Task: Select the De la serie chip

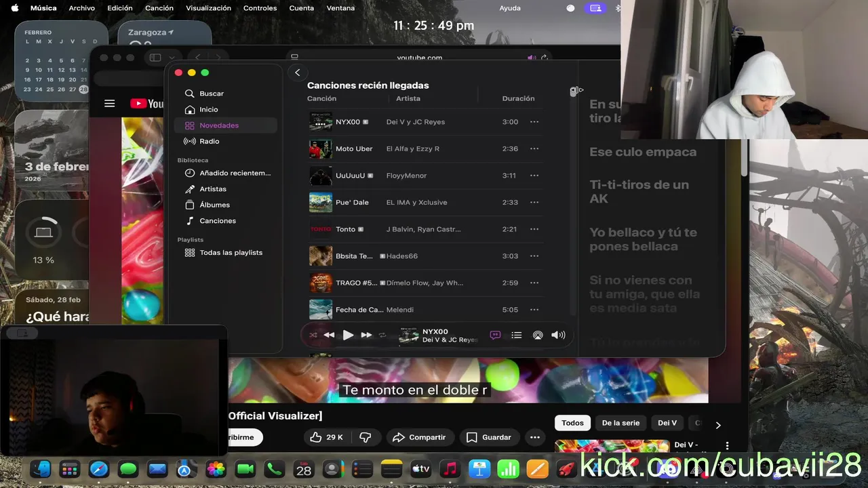Action: tap(620, 423)
